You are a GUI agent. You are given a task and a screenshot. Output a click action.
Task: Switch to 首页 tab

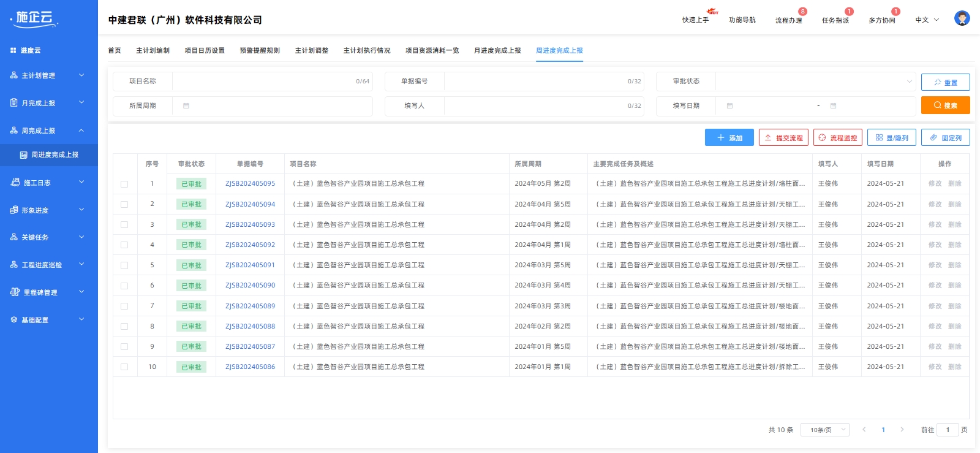(115, 50)
